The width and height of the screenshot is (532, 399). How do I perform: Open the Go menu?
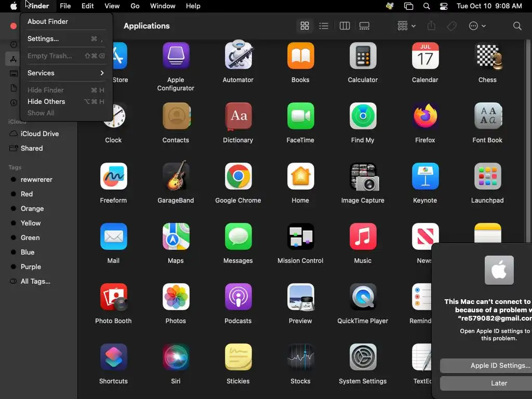click(x=135, y=6)
